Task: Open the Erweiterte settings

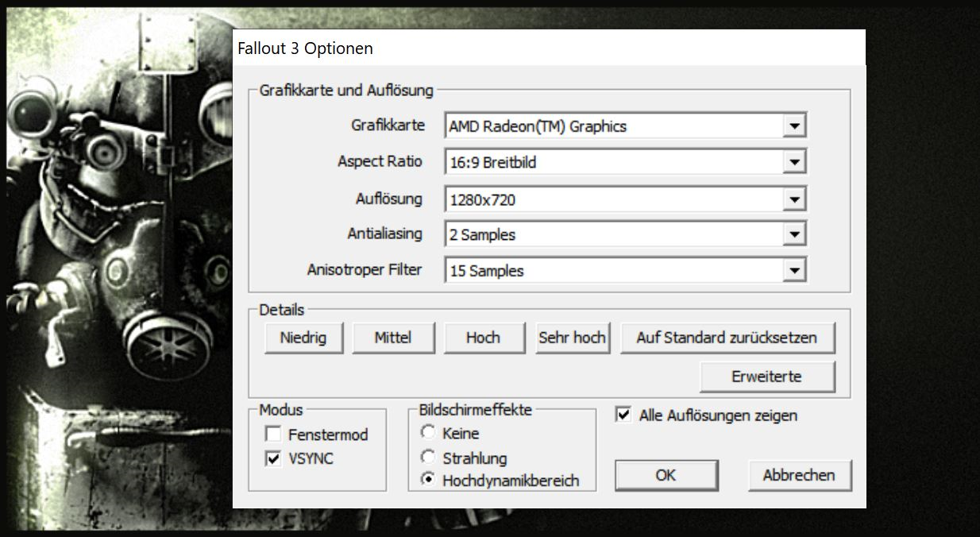Action: click(766, 377)
